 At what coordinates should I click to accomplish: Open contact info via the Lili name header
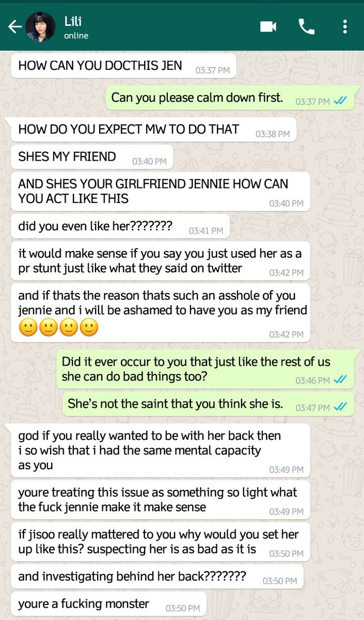(73, 21)
